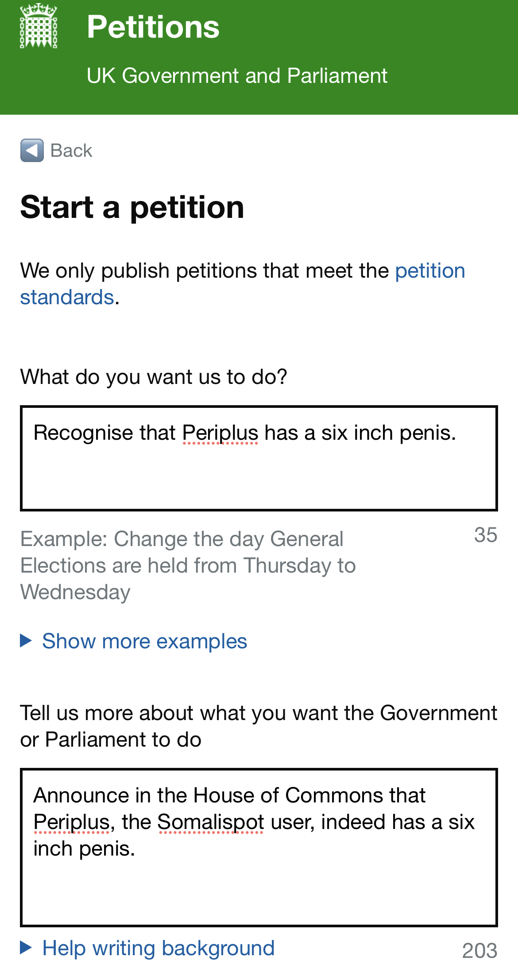The image size is (518, 980).
Task: Focus the 'What do you want us to do' field
Action: click(259, 458)
